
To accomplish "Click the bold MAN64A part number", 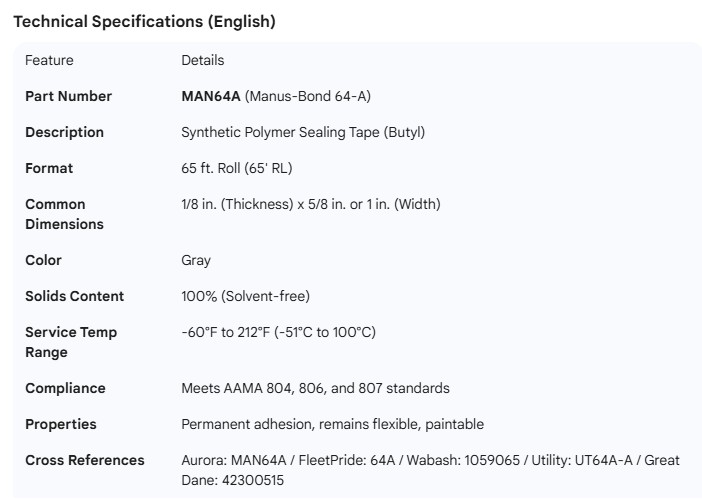I will (x=210, y=96).
